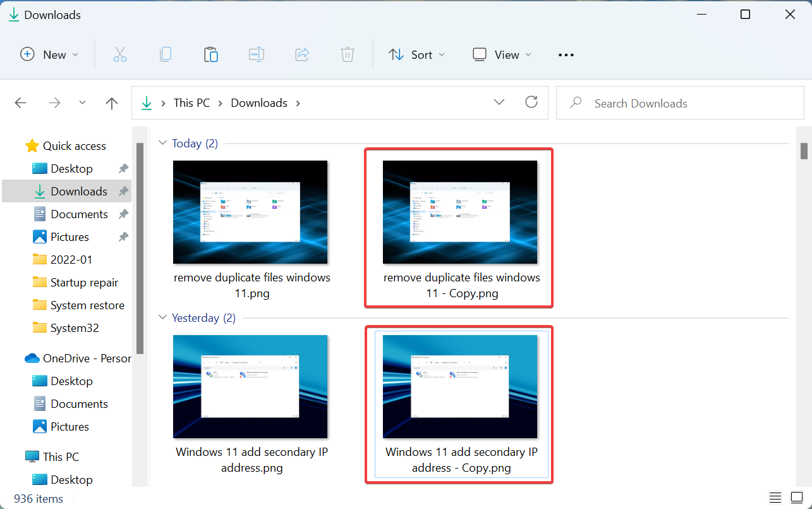Refresh the Downloads folder view

531,102
